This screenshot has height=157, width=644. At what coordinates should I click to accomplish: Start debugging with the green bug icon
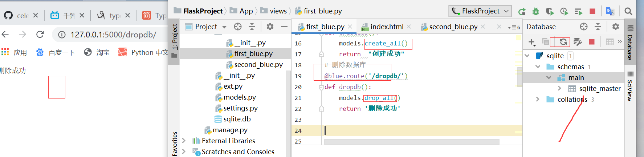[x=536, y=12]
